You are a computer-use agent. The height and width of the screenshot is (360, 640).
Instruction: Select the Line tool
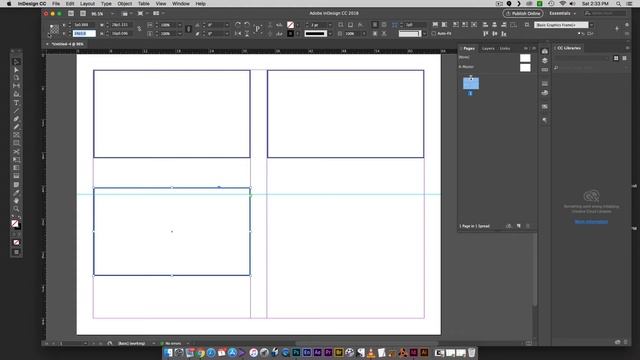pos(16,111)
